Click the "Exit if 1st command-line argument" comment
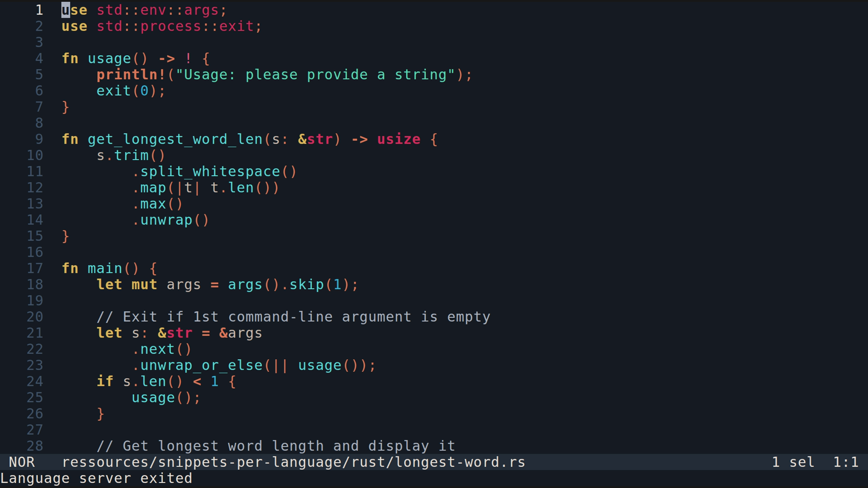The image size is (868, 488). (x=293, y=317)
